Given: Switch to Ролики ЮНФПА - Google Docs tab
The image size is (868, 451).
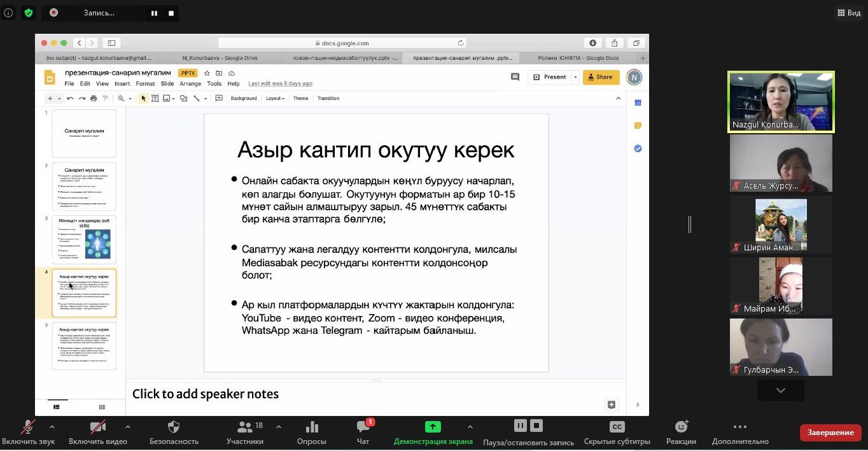Looking at the screenshot, I should pos(579,58).
